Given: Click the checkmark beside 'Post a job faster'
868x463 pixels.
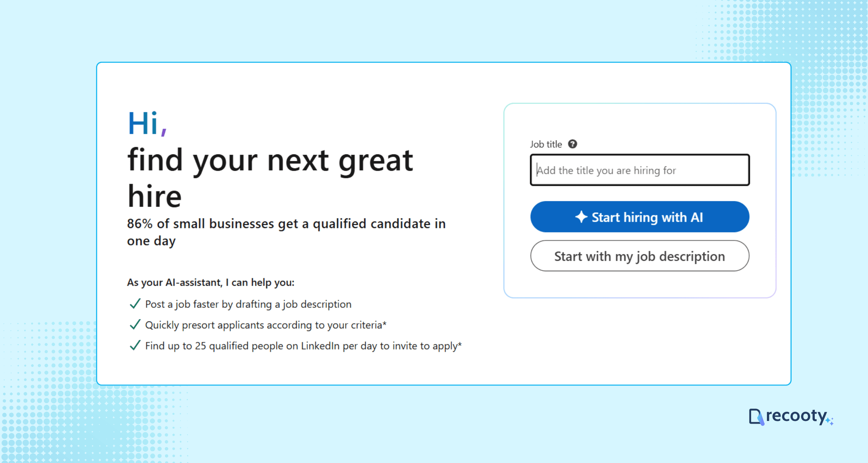Looking at the screenshot, I should pos(135,304).
